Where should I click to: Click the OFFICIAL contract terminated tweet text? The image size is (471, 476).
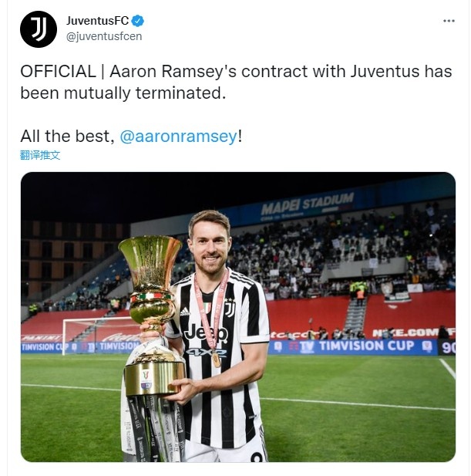(x=236, y=82)
